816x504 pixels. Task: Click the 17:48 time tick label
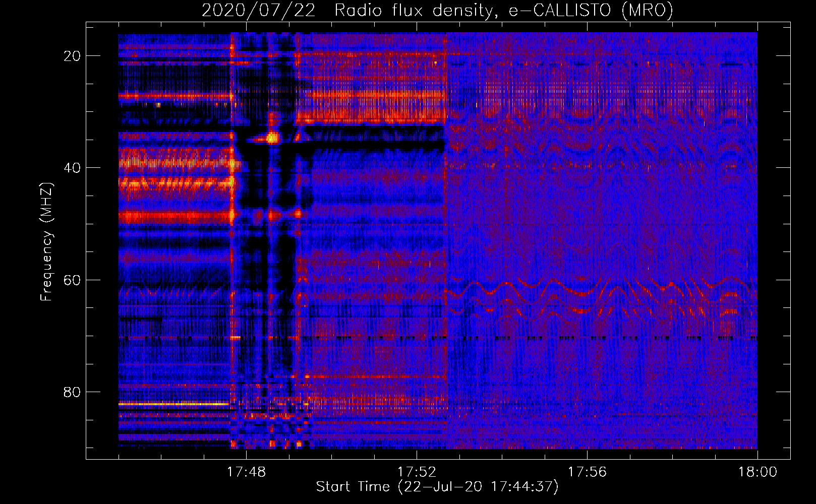click(246, 472)
